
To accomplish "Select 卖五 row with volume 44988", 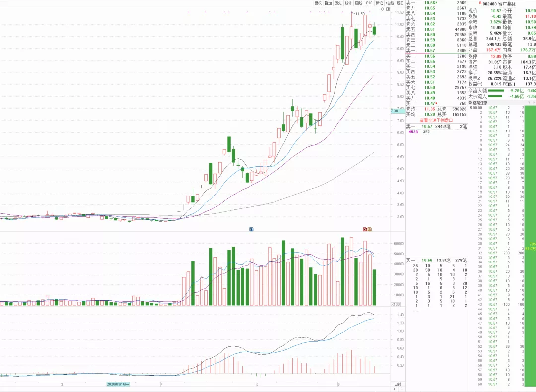I will (x=436, y=29).
